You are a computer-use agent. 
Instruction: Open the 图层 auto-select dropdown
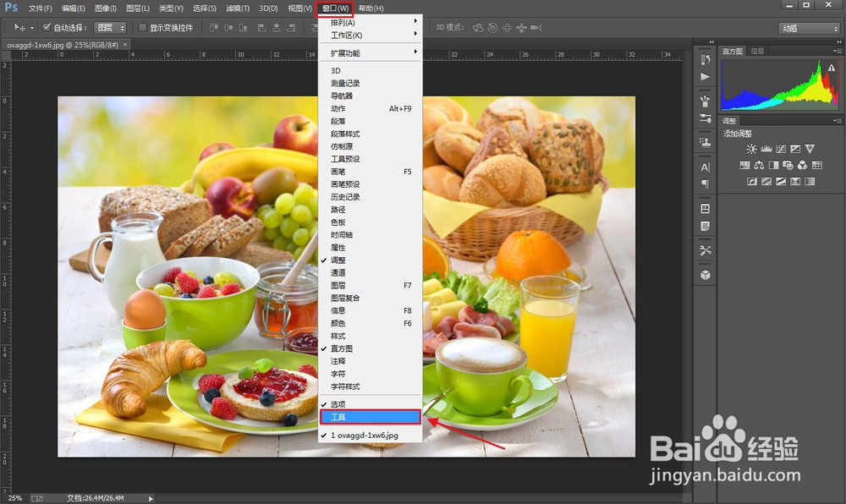110,28
